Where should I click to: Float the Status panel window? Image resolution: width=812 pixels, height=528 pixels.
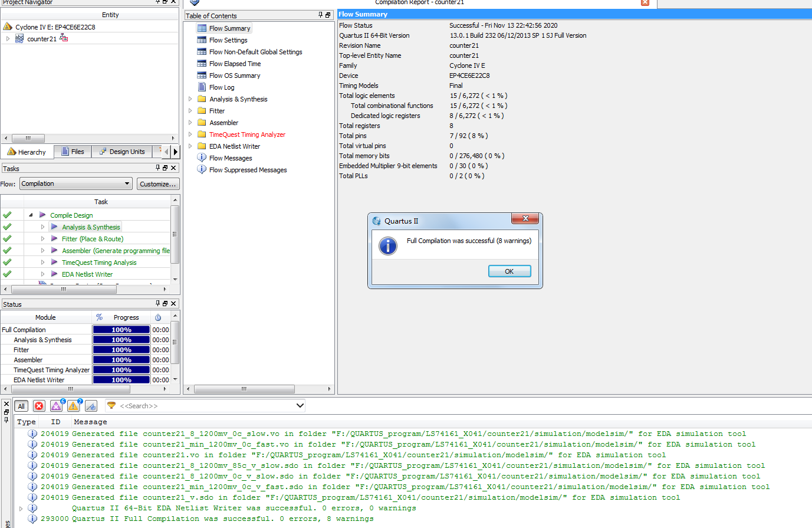tap(165, 303)
